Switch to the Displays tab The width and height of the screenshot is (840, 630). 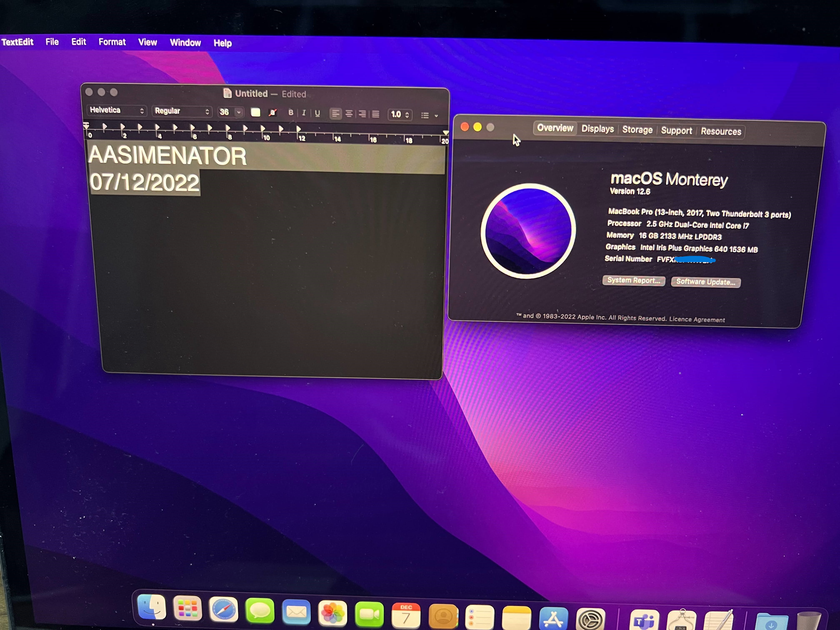(x=598, y=129)
